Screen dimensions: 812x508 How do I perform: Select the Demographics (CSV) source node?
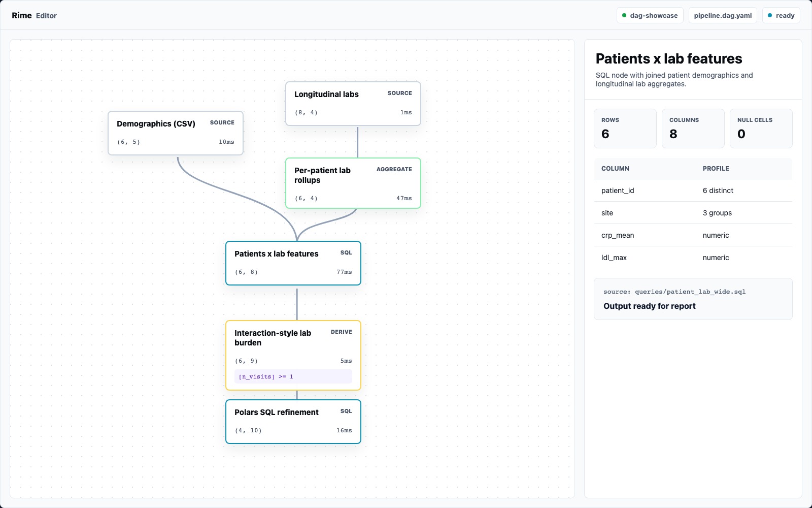(176, 133)
